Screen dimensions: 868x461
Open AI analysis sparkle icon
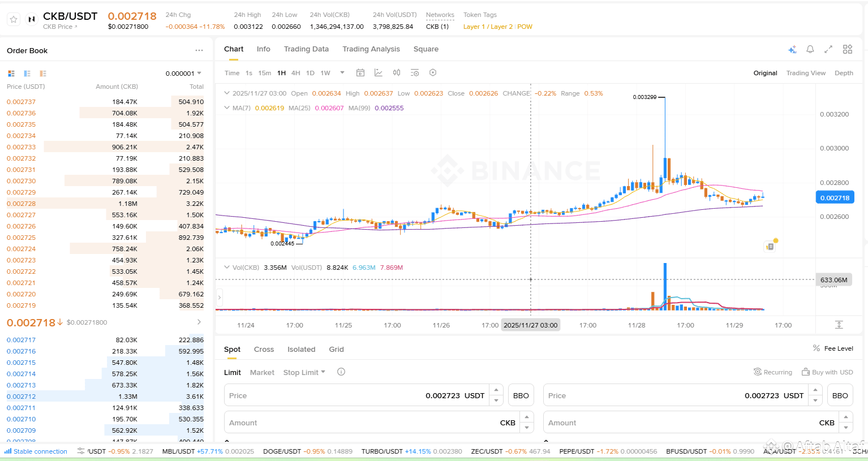[x=792, y=49]
